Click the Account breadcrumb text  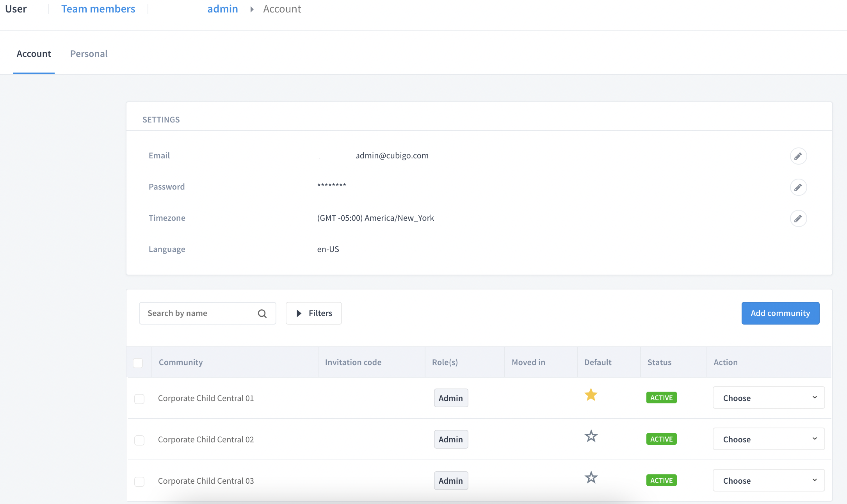(x=282, y=9)
